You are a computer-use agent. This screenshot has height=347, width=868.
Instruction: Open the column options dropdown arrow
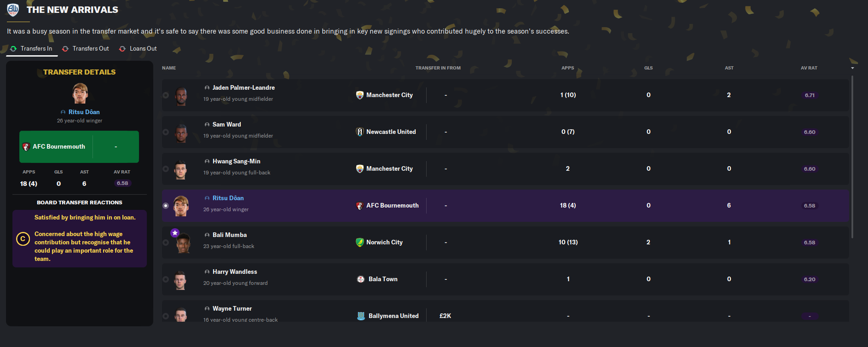click(852, 68)
